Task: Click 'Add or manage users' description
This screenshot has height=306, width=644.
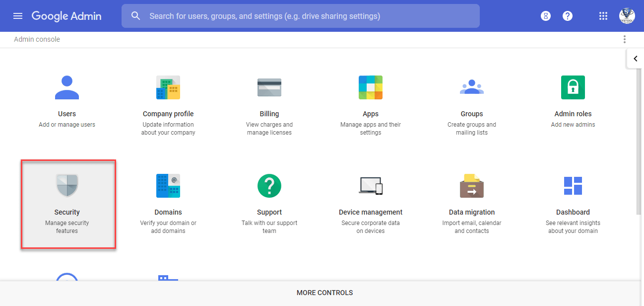Action: (67, 125)
